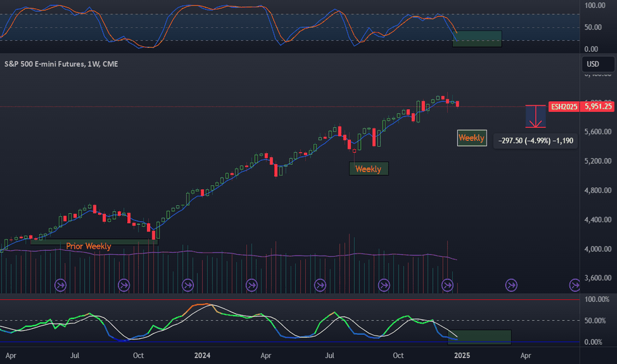Select the green rectangle in the top oscillator
The height and width of the screenshot is (364, 617).
pos(477,39)
